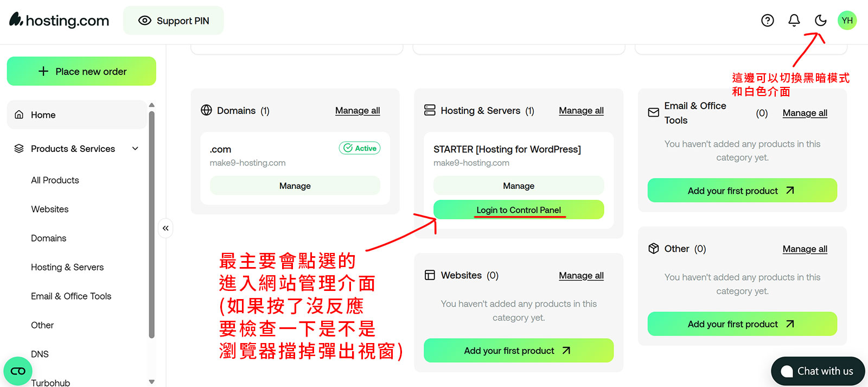
Task: Click the Active status badge
Action: click(x=360, y=148)
